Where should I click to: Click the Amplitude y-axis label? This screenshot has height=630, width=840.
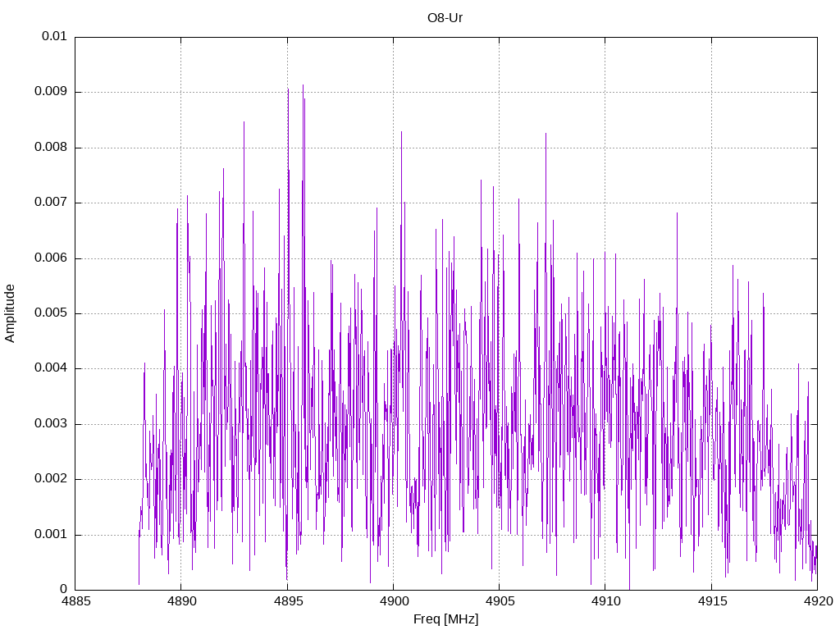pos(10,313)
